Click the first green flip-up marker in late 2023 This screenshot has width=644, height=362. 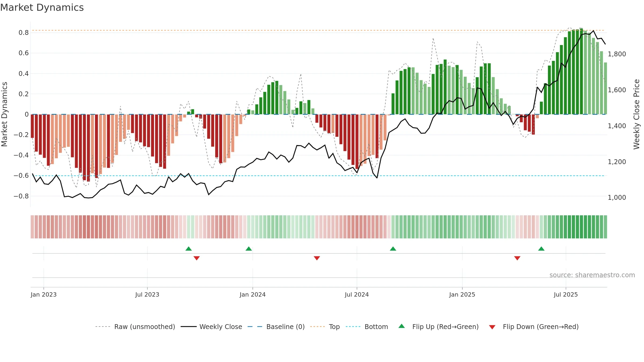(x=189, y=249)
